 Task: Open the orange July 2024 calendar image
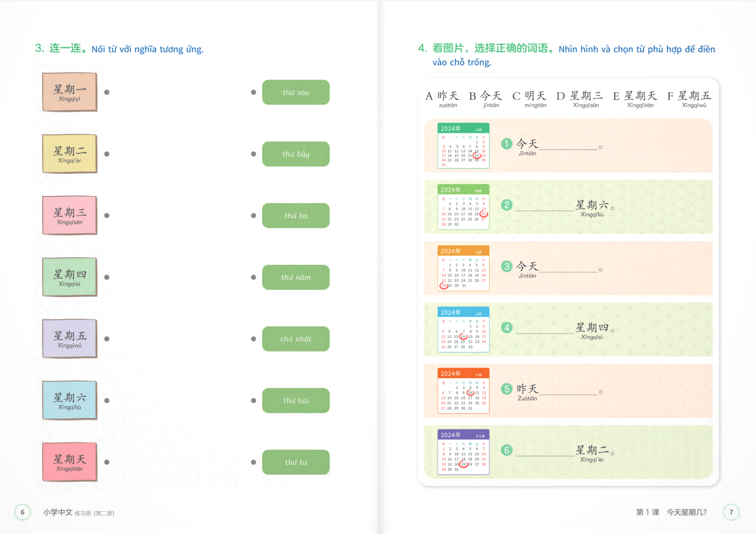click(463, 268)
